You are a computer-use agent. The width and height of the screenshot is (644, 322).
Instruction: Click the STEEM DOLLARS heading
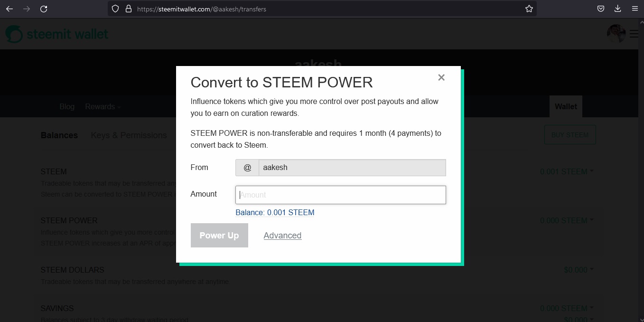coord(72,270)
